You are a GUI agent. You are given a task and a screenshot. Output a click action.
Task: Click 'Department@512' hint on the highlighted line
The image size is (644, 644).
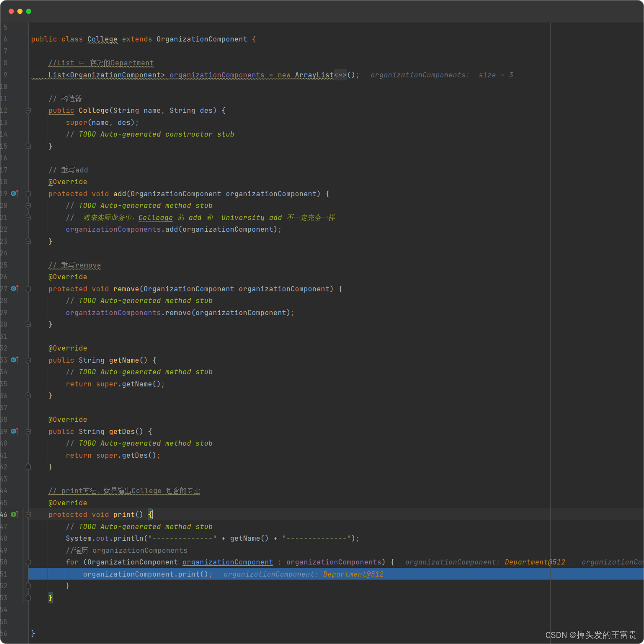coord(353,574)
